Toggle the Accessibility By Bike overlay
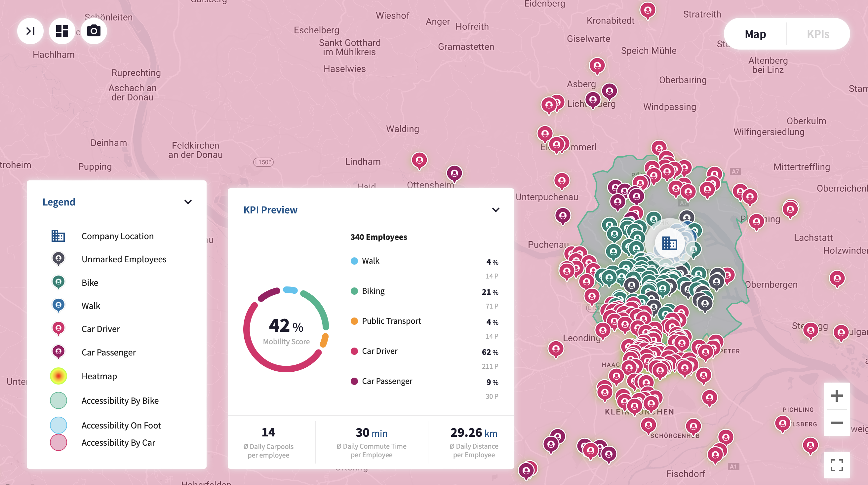868x485 pixels. (x=58, y=400)
